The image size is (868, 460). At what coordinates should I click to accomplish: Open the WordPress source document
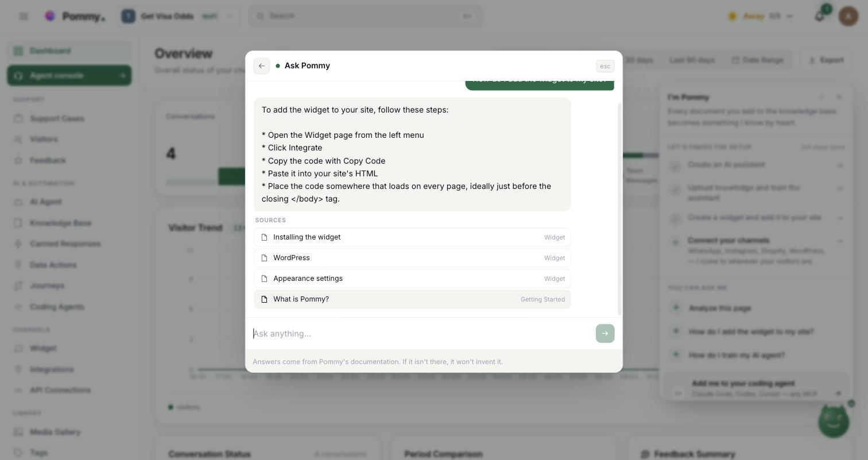click(x=412, y=258)
